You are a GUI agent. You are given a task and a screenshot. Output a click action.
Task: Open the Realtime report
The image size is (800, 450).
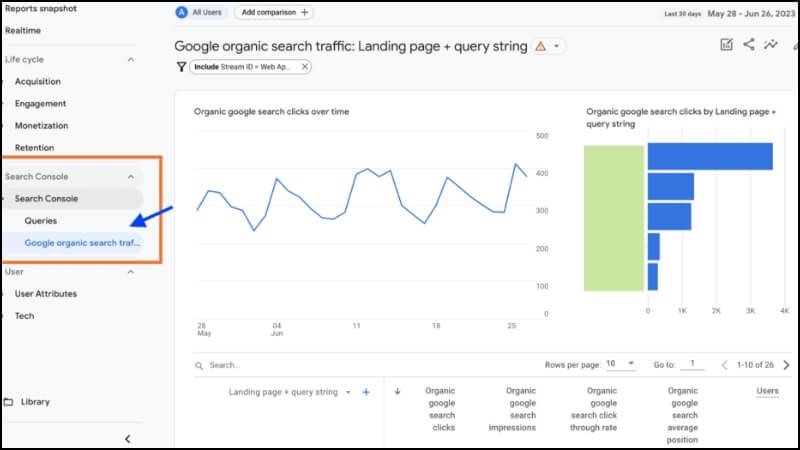23,31
